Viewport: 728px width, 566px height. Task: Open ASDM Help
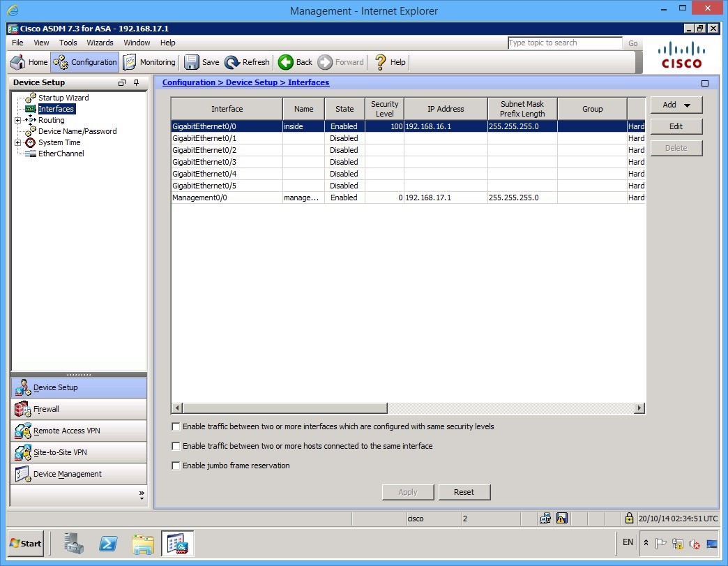[x=389, y=62]
